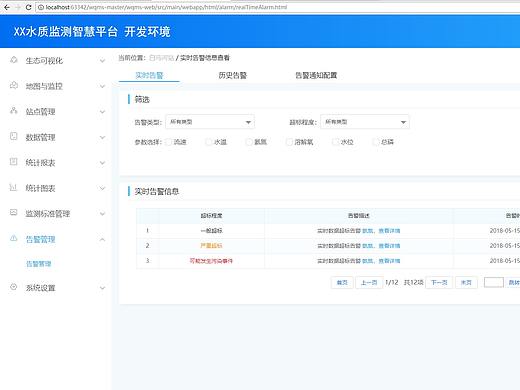Click the 告警管理 alarm icon
Image resolution: width=520 pixels, height=390 pixels.
(14, 238)
